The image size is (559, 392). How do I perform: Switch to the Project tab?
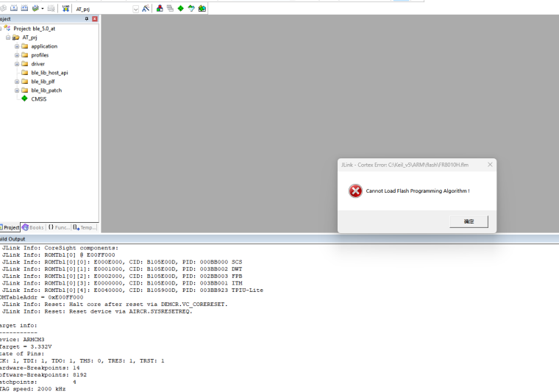pos(10,227)
